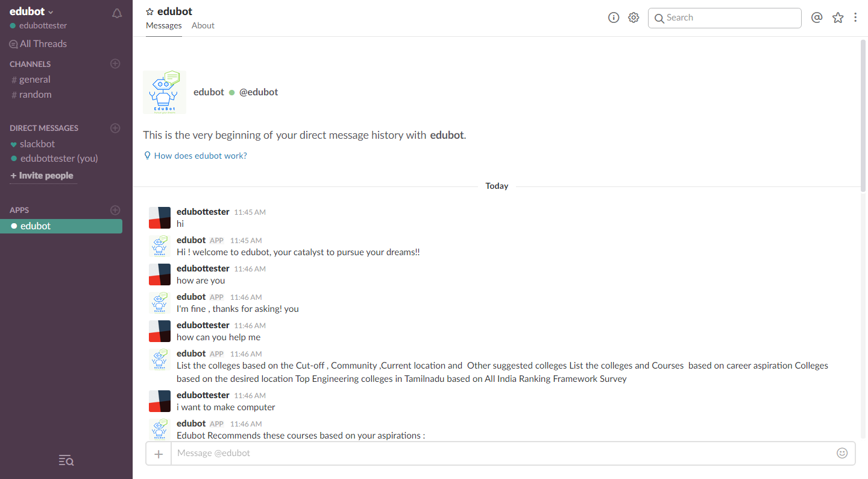The image size is (868, 479).
Task: Show mentions and reactions (@) icon
Action: point(817,17)
